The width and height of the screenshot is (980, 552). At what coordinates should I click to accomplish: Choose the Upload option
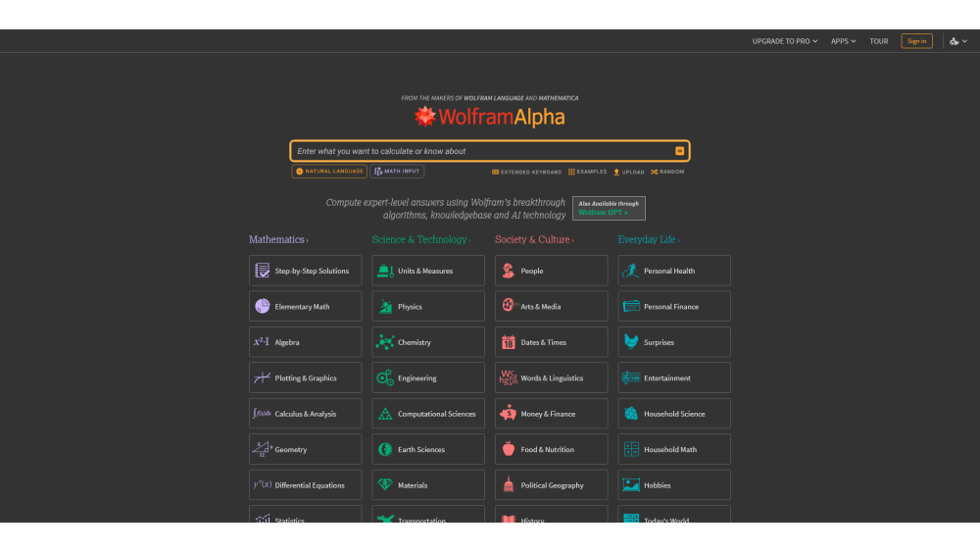pos(629,172)
